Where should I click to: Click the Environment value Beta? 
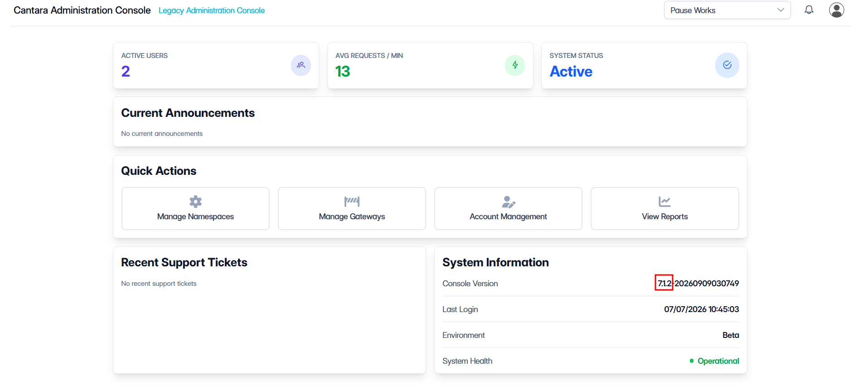(731, 335)
